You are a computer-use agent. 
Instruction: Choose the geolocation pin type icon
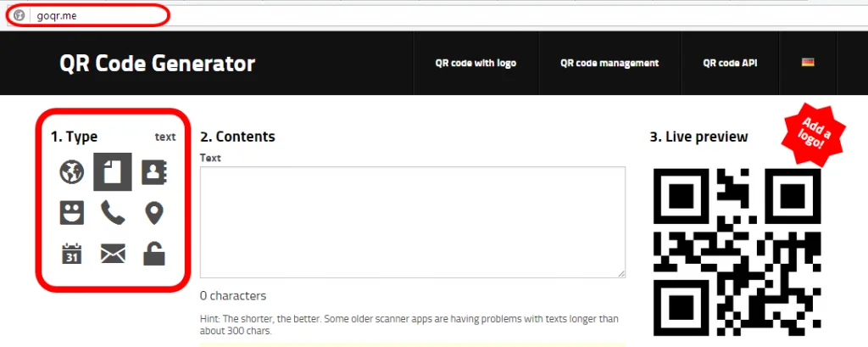[153, 212]
